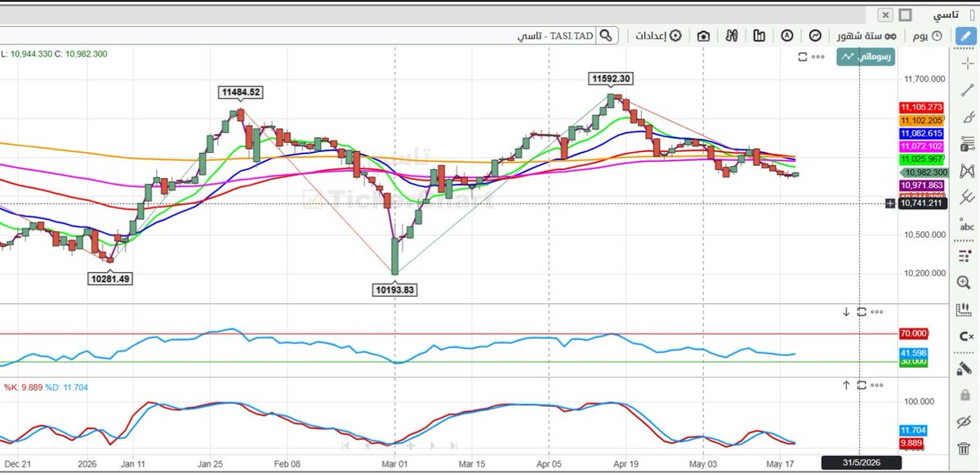Click the compare symbols candlestick icon
Viewport: 980px width, 474px height.
(732, 36)
